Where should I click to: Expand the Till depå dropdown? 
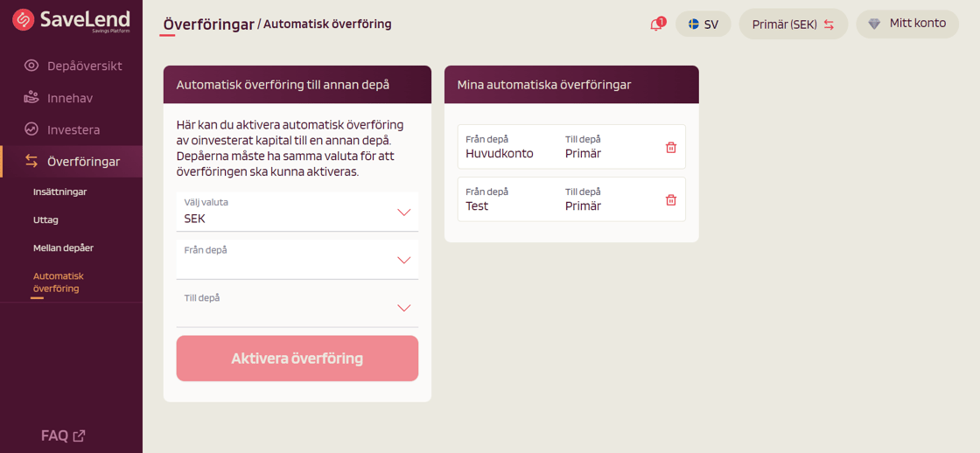pyautogui.click(x=297, y=308)
